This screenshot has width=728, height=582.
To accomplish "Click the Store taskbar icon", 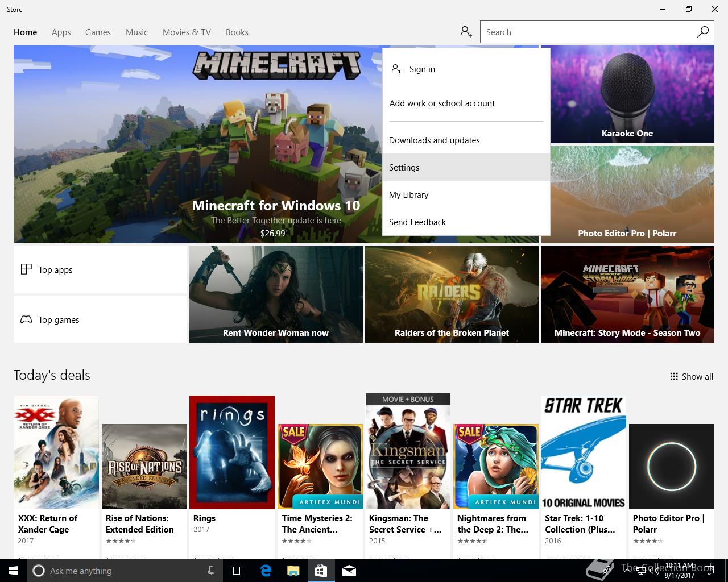I will click(321, 571).
